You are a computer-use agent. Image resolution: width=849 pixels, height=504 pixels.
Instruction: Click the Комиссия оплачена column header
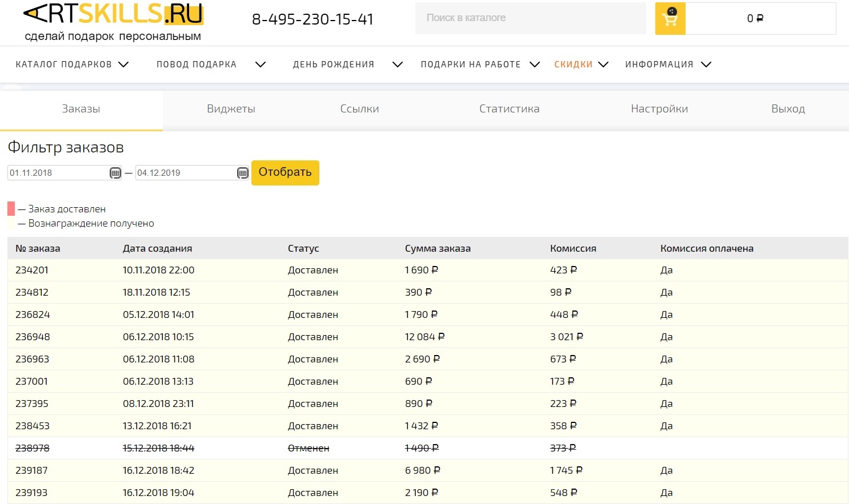[707, 248]
